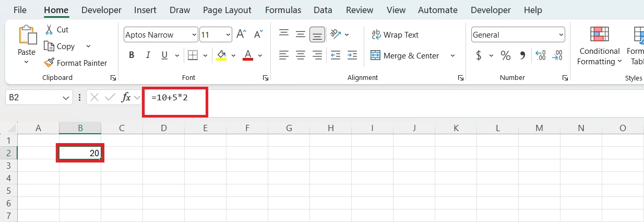Decrease the indent

[336, 55]
